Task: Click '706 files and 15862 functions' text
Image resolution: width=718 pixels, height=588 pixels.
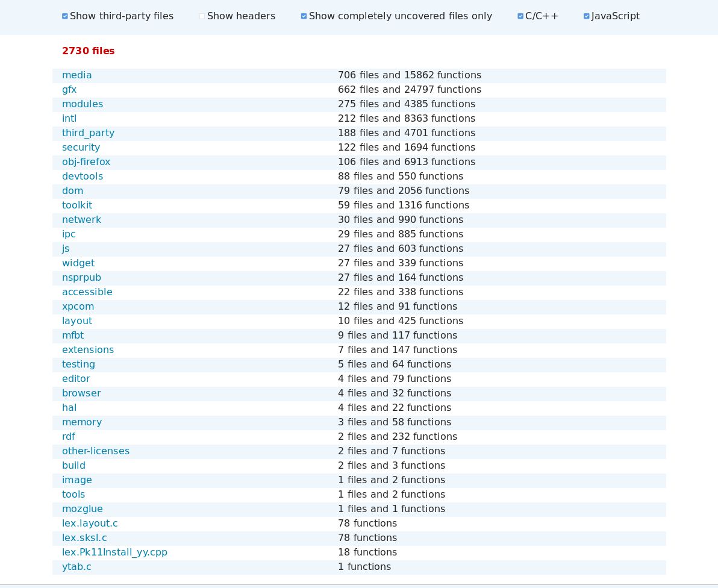Action: pyautogui.click(x=410, y=75)
